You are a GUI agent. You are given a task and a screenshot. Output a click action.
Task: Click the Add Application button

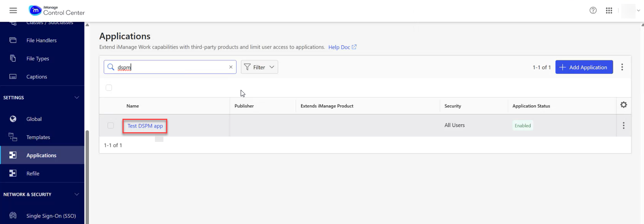pos(584,67)
